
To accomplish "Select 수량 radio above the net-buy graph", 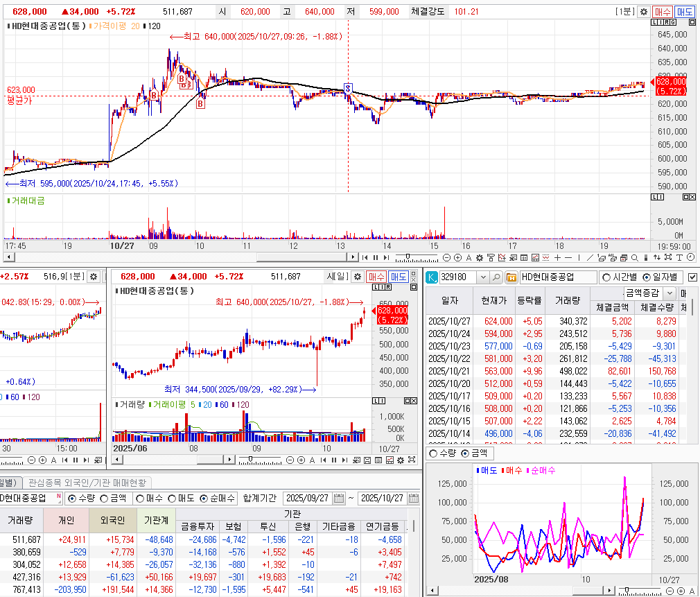I will [432, 453].
